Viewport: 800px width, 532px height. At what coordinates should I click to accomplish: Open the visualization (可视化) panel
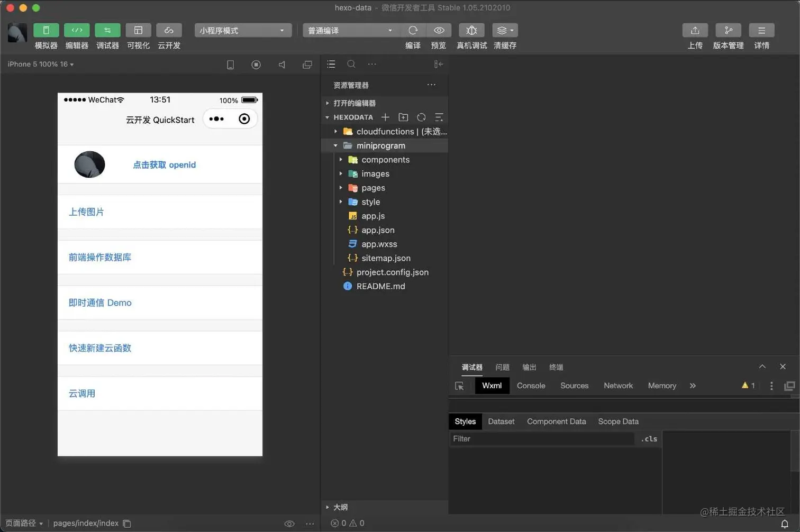point(138,31)
